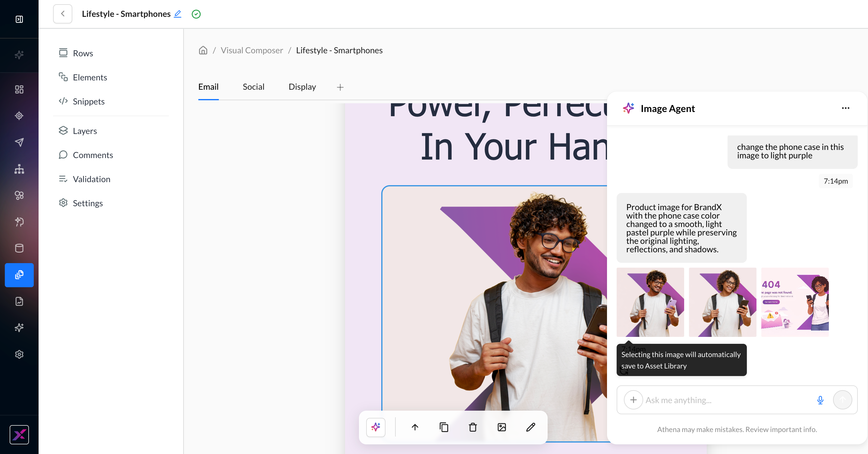Image resolution: width=868 pixels, height=454 pixels.
Task: Select the 404 page image thumbnail
Action: (795, 302)
